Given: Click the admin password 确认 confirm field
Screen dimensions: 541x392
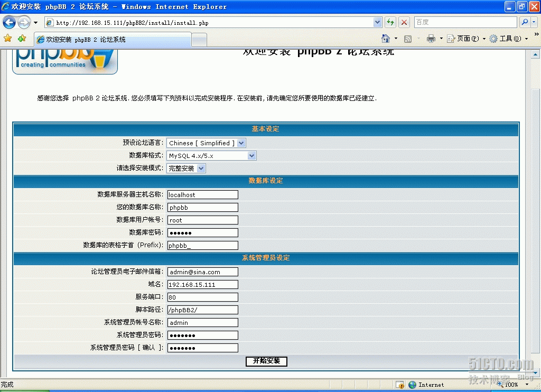Looking at the screenshot, I should point(202,348).
